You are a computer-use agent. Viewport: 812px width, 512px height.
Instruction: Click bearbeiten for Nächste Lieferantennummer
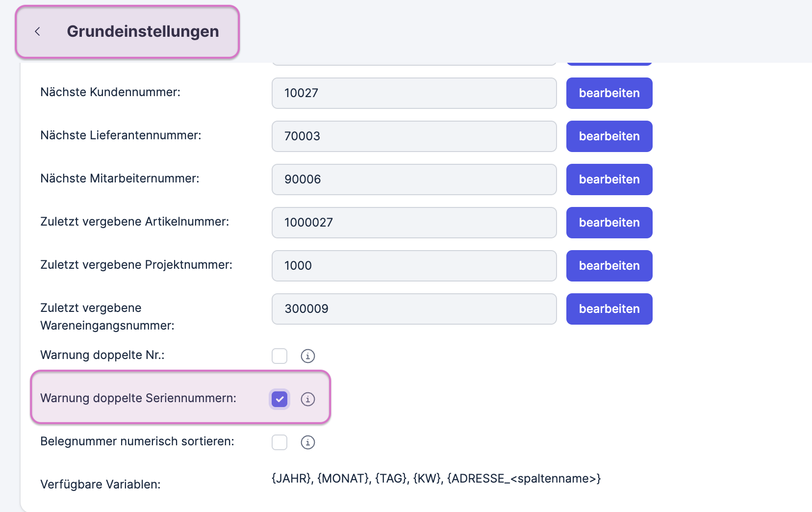tap(609, 136)
